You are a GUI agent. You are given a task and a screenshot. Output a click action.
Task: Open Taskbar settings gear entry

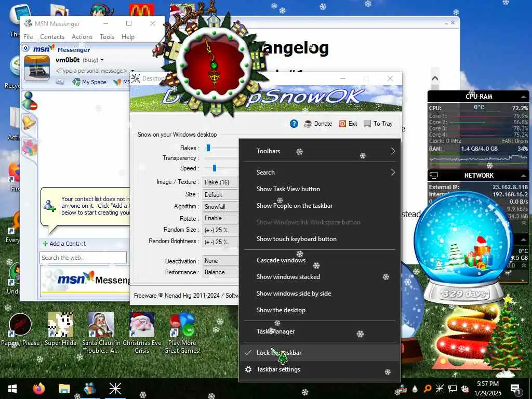320,369
